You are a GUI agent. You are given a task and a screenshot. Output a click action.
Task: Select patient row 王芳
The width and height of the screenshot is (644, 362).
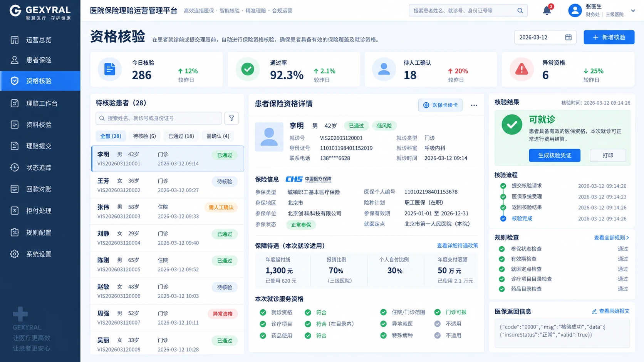click(168, 185)
